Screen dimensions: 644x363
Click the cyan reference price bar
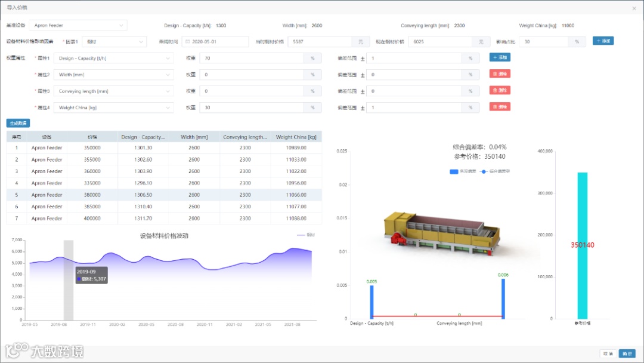(x=583, y=245)
